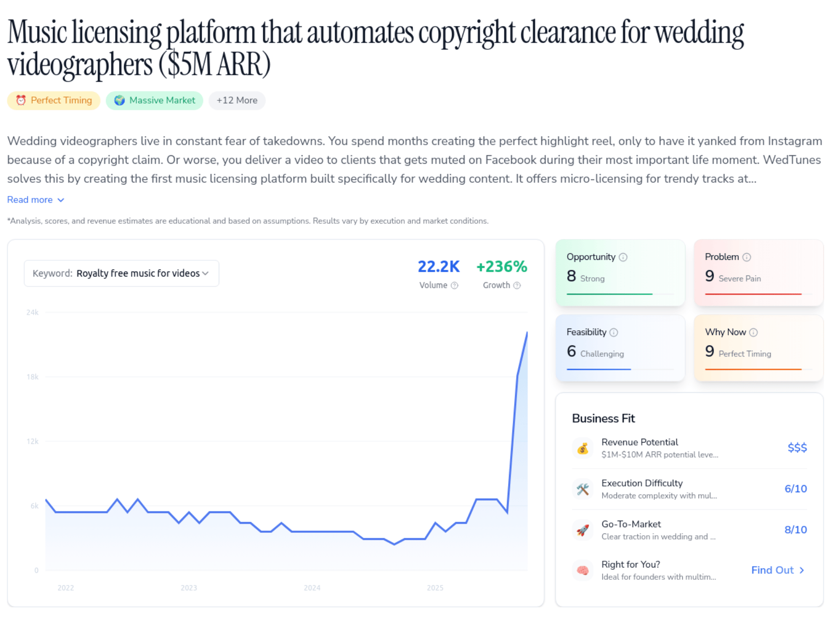This screenshot has height=620, width=840.
Task: Click the rocket Go-To-Market icon
Action: click(x=583, y=530)
